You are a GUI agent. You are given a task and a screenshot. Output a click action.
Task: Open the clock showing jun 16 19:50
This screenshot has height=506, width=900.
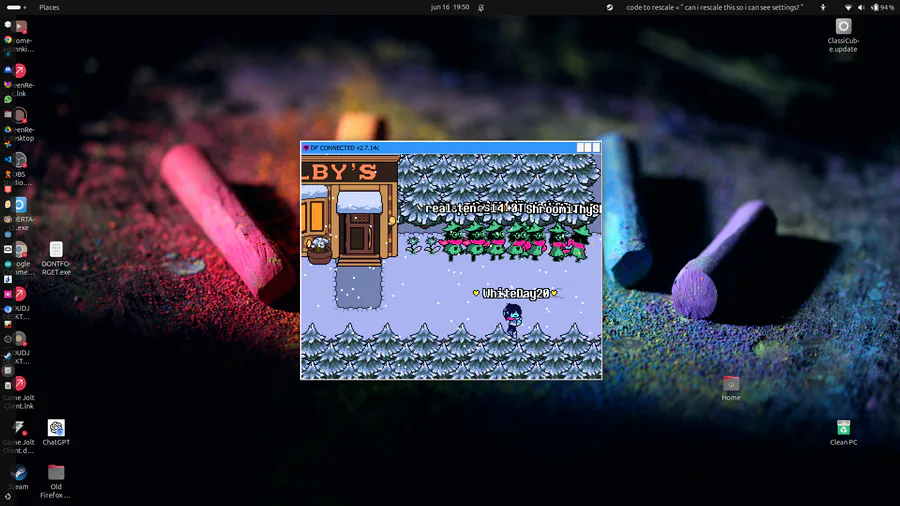pyautogui.click(x=450, y=7)
